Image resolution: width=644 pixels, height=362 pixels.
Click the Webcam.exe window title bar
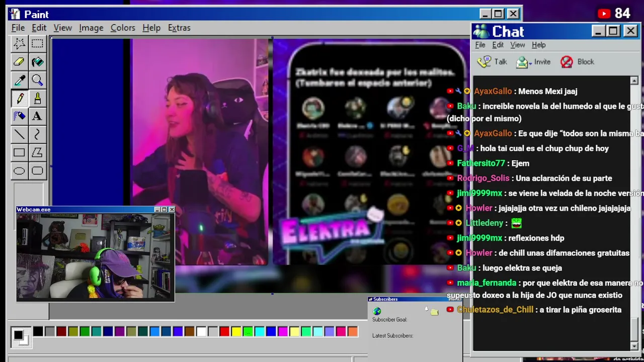point(96,209)
